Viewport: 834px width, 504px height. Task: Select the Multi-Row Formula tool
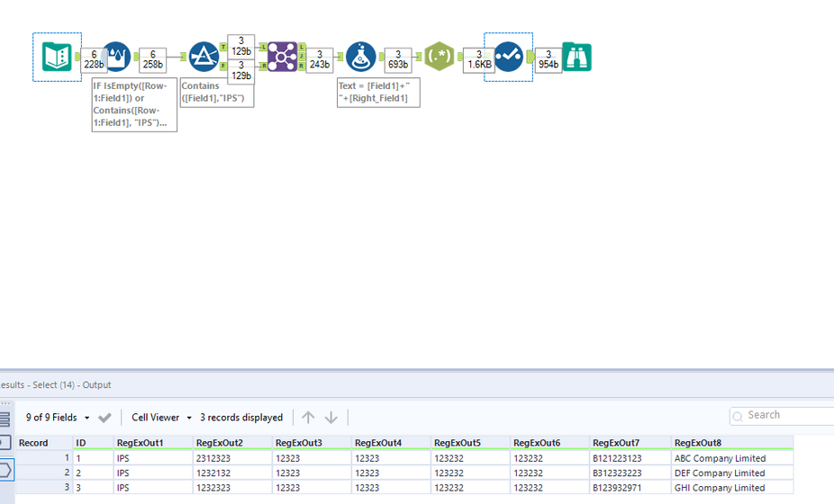[x=116, y=57]
